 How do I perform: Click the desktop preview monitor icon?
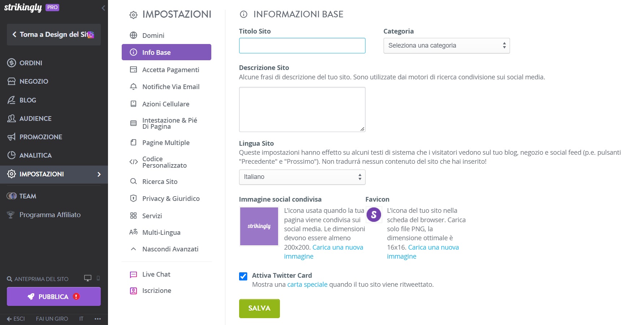pyautogui.click(x=87, y=278)
